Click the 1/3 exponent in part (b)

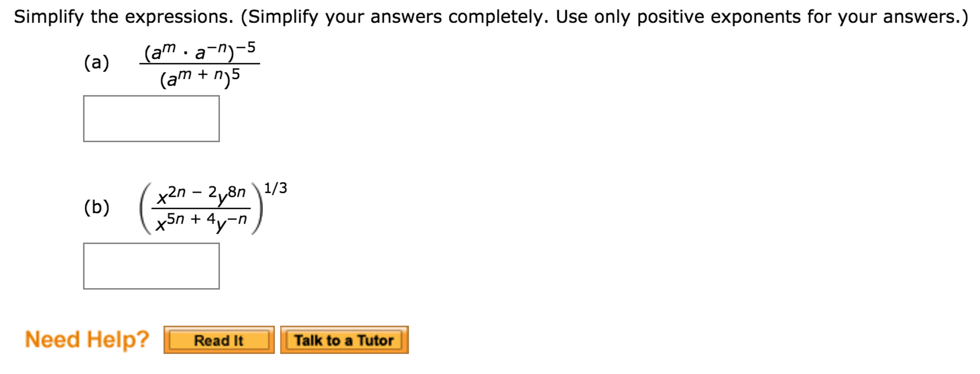(275, 188)
